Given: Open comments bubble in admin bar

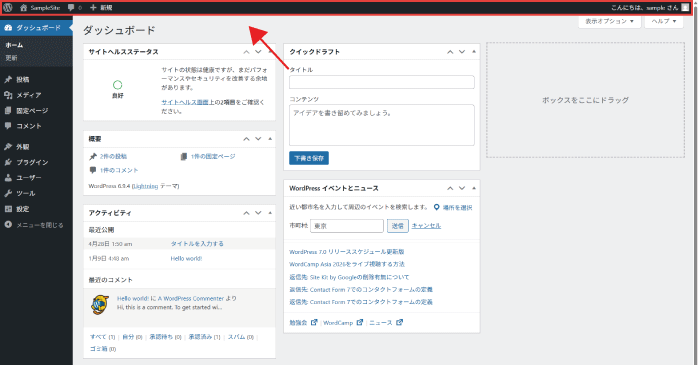Looking at the screenshot, I should click(x=75, y=8).
